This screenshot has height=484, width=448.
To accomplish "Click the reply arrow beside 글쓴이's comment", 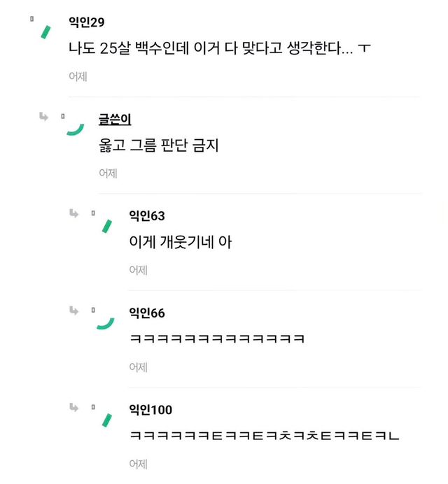I will coord(44,116).
